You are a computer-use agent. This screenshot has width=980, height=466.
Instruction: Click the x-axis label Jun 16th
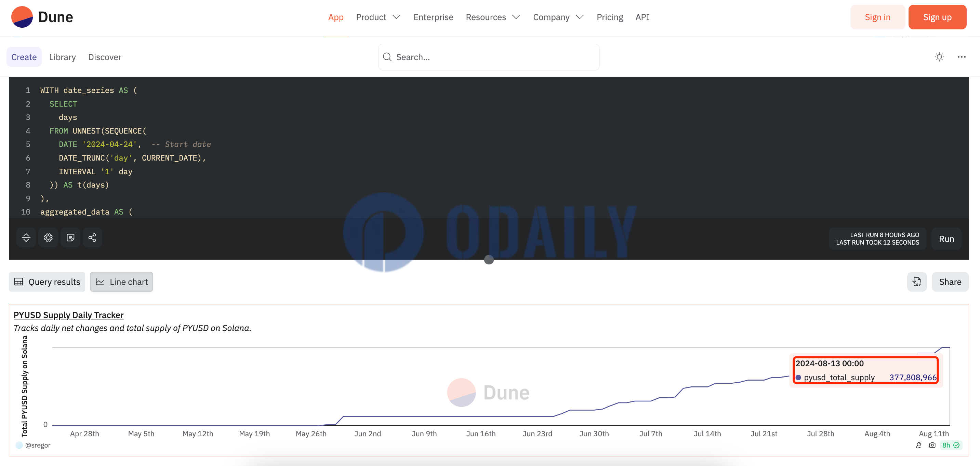point(480,434)
